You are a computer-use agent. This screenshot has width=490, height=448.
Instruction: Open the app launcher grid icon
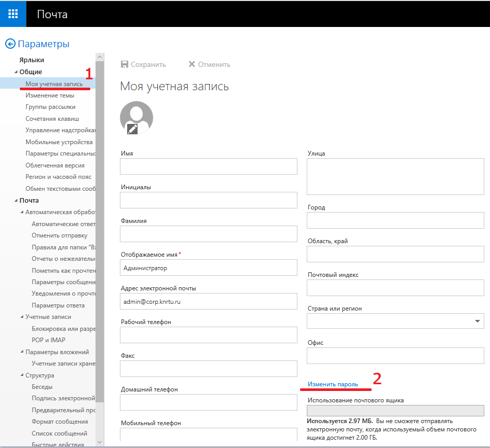(x=13, y=14)
